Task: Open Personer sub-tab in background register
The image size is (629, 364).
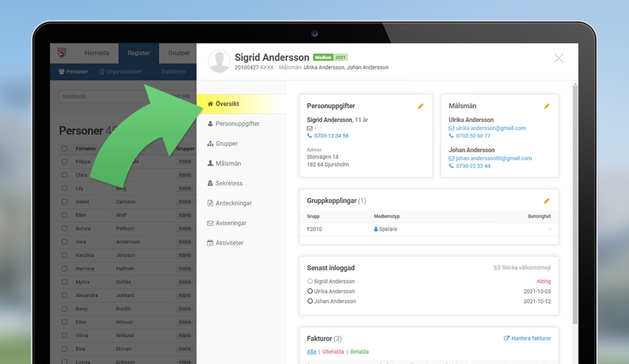Action: (x=73, y=72)
